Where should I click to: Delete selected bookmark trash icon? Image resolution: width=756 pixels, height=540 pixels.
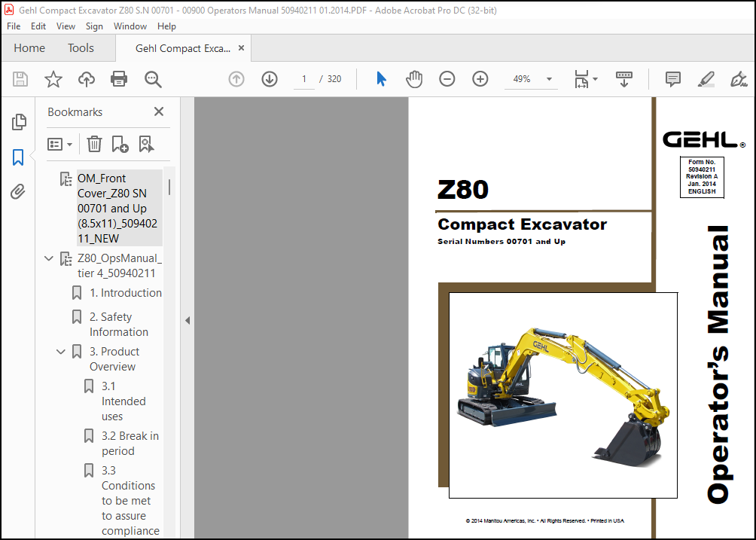pyautogui.click(x=94, y=144)
